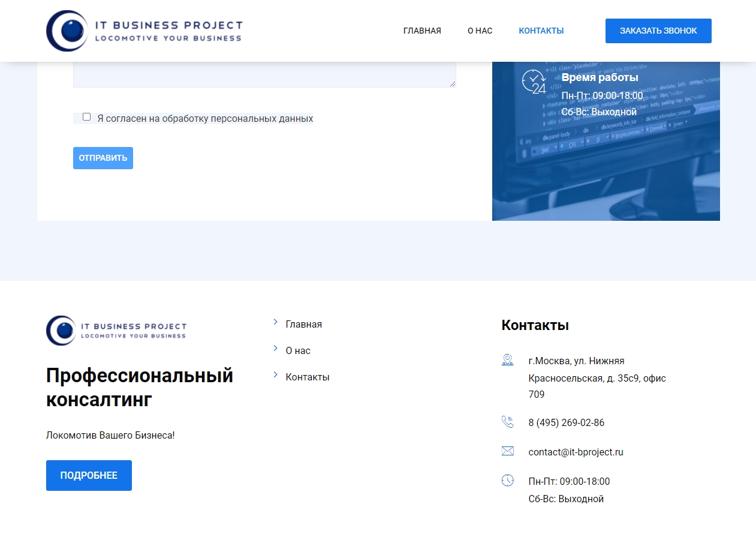
Task: Click the Локомотив Вашего Бизнеса! tagline
Action: point(110,435)
